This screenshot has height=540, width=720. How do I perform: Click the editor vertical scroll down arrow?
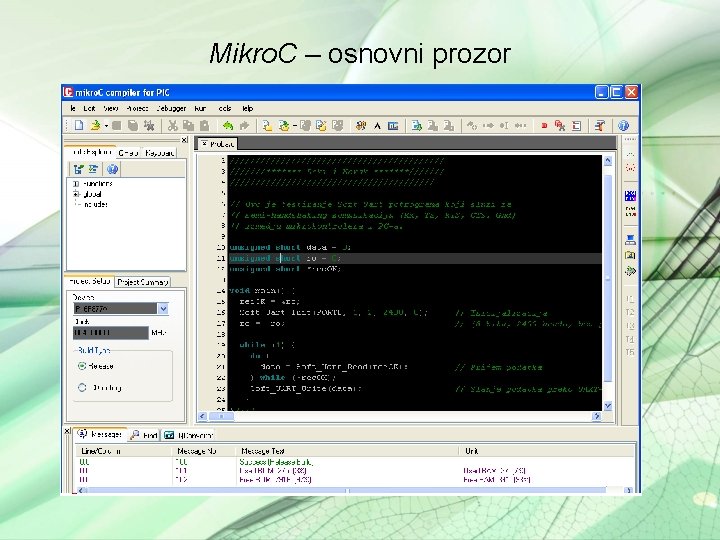point(608,405)
